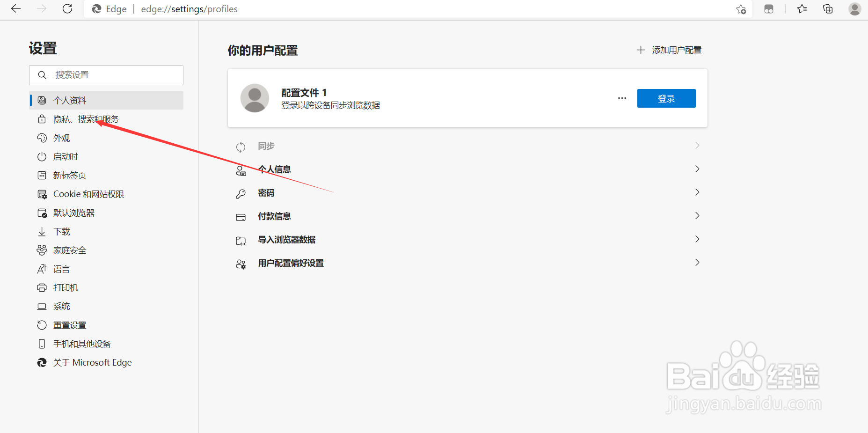The width and height of the screenshot is (868, 433).
Task: Open the Collections icon in toolbar
Action: tap(828, 9)
